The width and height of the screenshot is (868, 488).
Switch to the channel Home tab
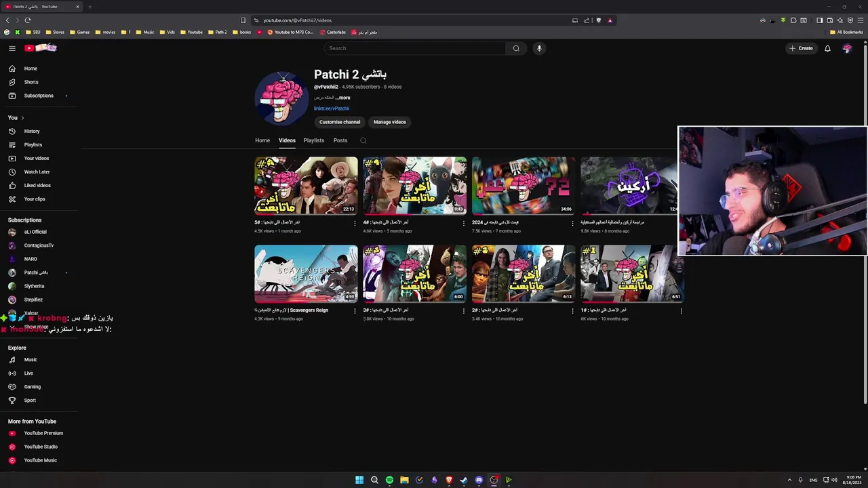point(262,140)
